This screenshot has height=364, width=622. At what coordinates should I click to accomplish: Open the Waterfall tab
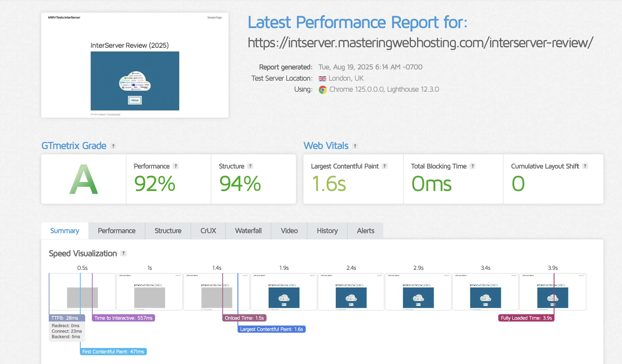point(248,231)
